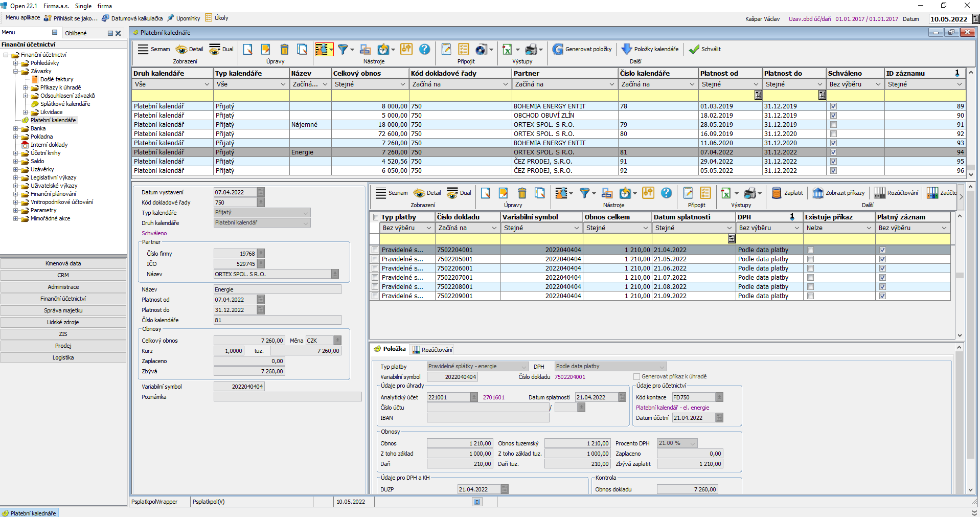Screen dimensions: 980x517
Task: Click the help question mark icon in upper toolbar
Action: click(424, 49)
